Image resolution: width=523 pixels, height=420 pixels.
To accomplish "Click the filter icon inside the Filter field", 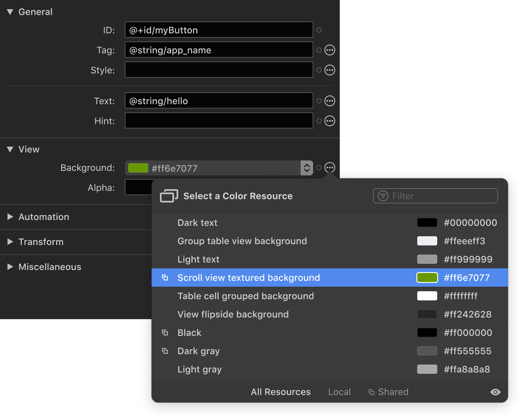I will click(382, 196).
